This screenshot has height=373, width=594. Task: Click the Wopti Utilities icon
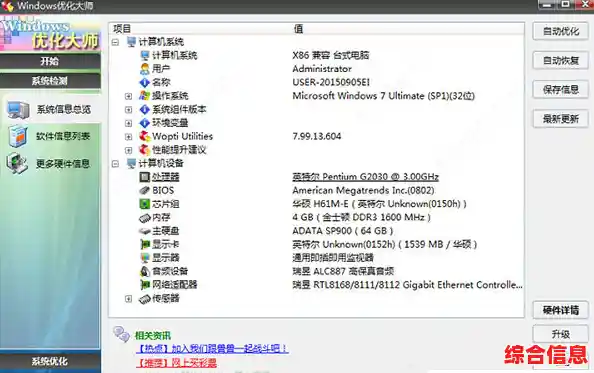[144, 136]
